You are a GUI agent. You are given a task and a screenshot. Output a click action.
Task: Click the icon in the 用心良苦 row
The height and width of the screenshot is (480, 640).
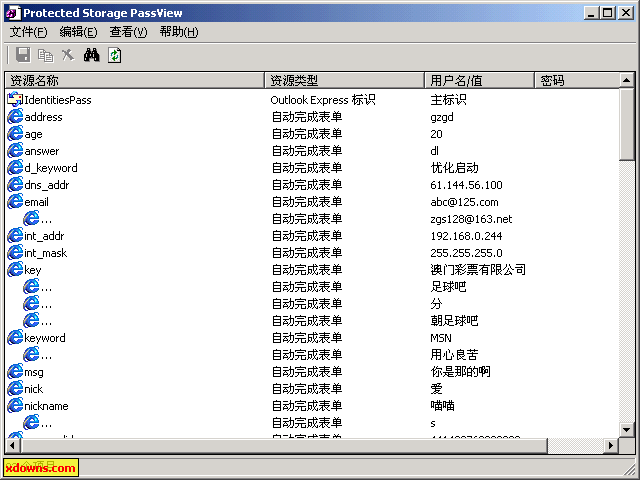click(31, 354)
